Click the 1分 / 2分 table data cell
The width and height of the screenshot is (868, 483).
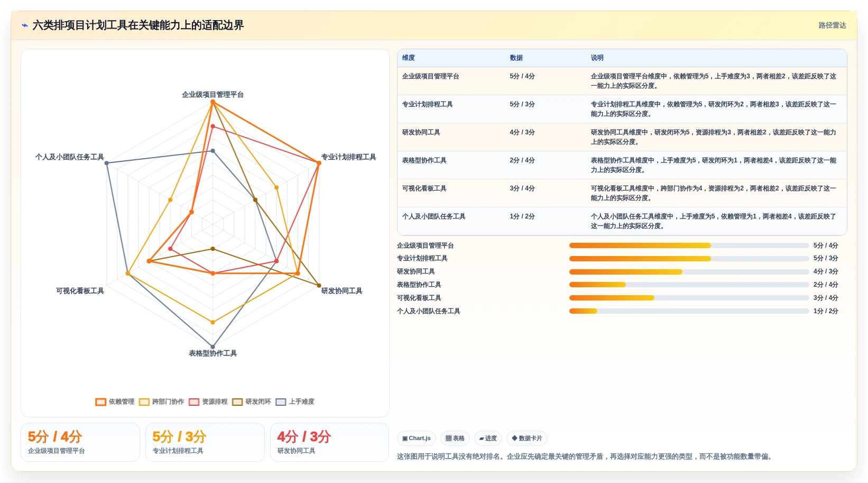point(522,216)
